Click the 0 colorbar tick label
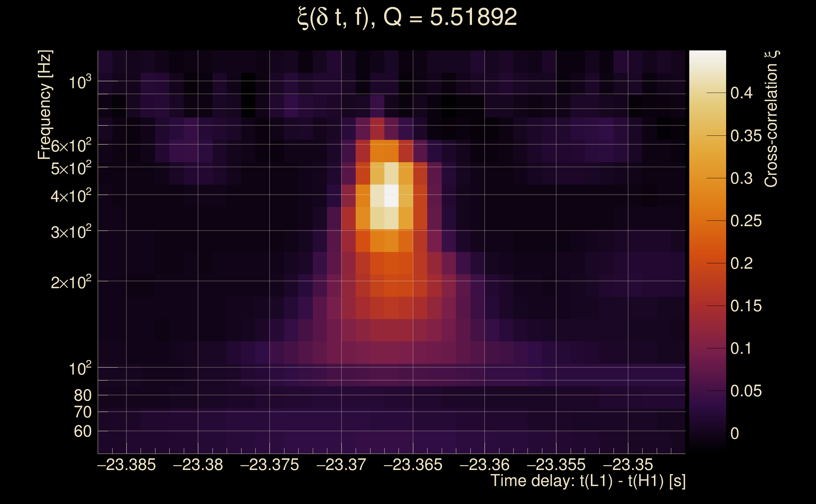The width and height of the screenshot is (816, 504). point(735,434)
